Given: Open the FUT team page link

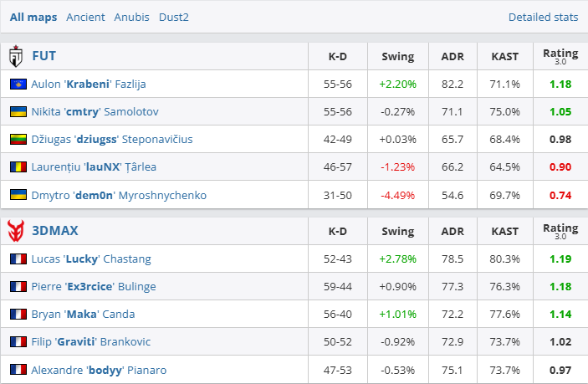Looking at the screenshot, I should tap(43, 57).
